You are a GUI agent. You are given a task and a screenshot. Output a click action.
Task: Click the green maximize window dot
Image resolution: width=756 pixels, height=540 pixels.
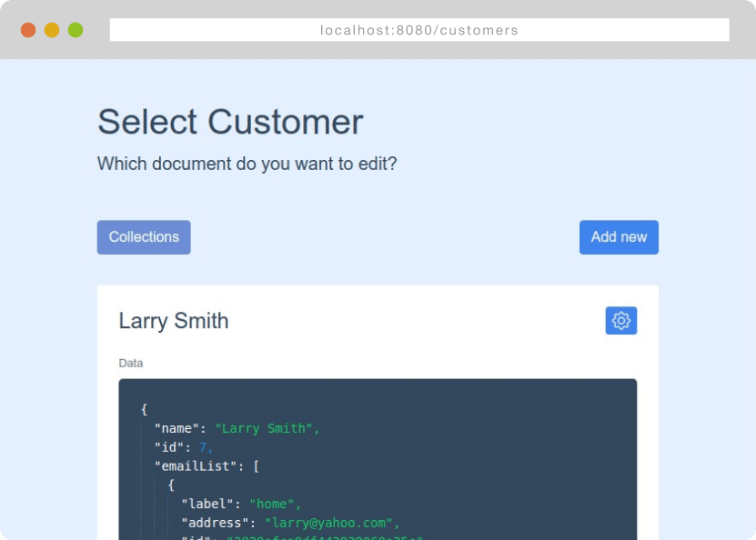coord(76,30)
